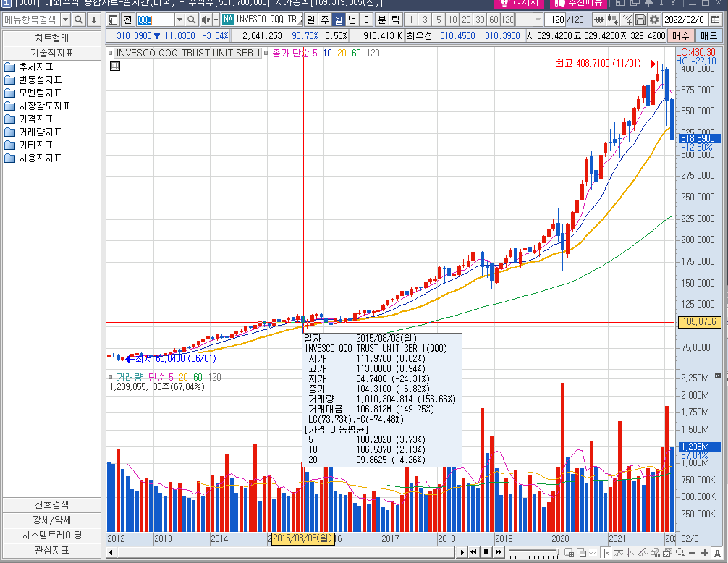Click the '전' button next to ticker field

point(128,20)
